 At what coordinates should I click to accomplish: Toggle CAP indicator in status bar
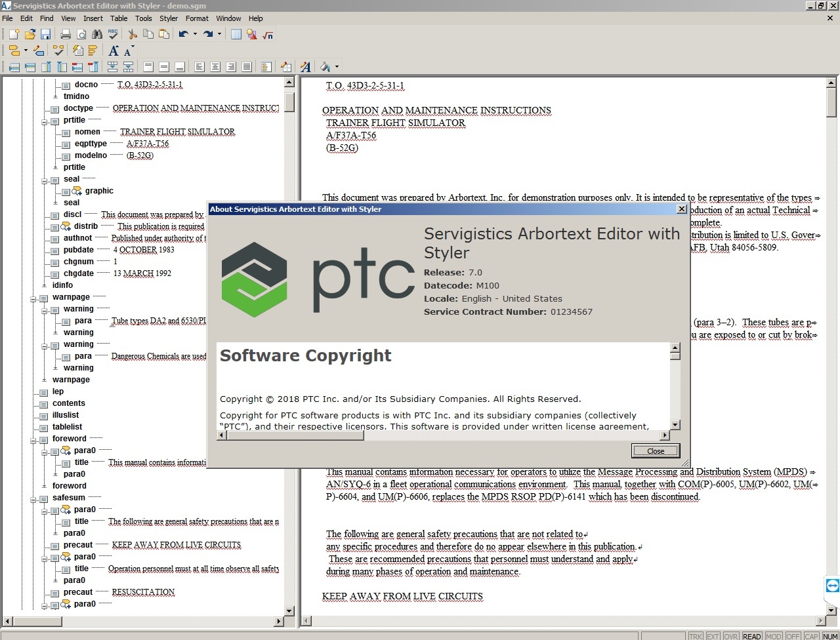(811, 636)
